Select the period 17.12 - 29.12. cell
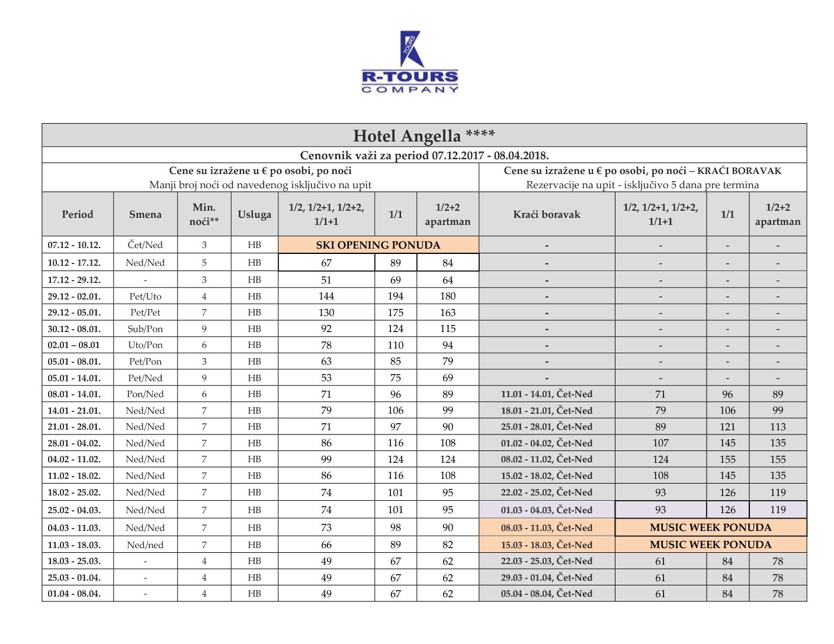This screenshot has width=834, height=644. (x=78, y=280)
